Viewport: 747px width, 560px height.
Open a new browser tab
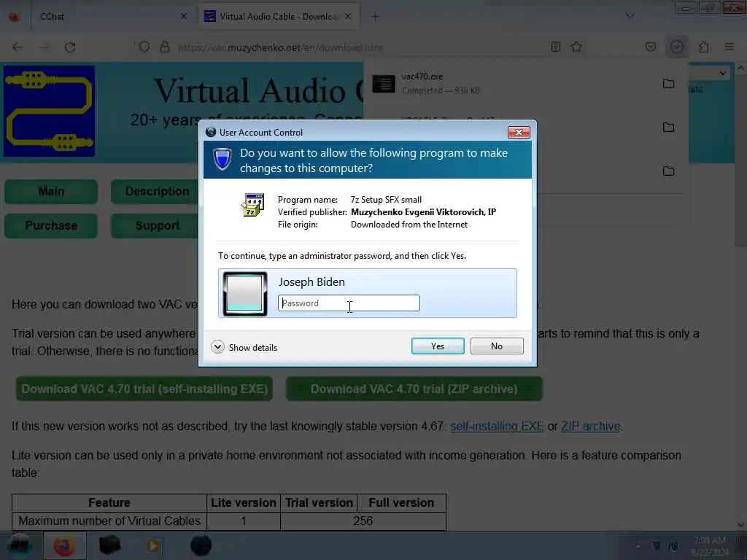pyautogui.click(x=376, y=17)
